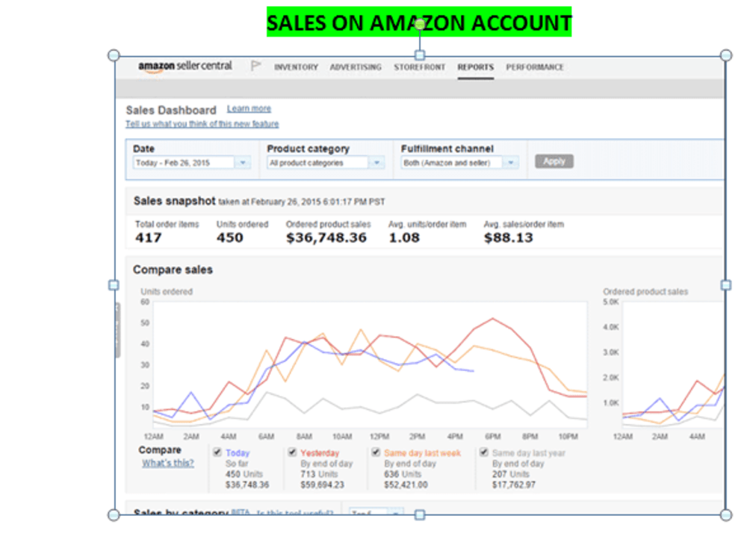Select the bottom-right picture resize handle
Viewport: 747px width, 560px height.
pyautogui.click(x=726, y=514)
